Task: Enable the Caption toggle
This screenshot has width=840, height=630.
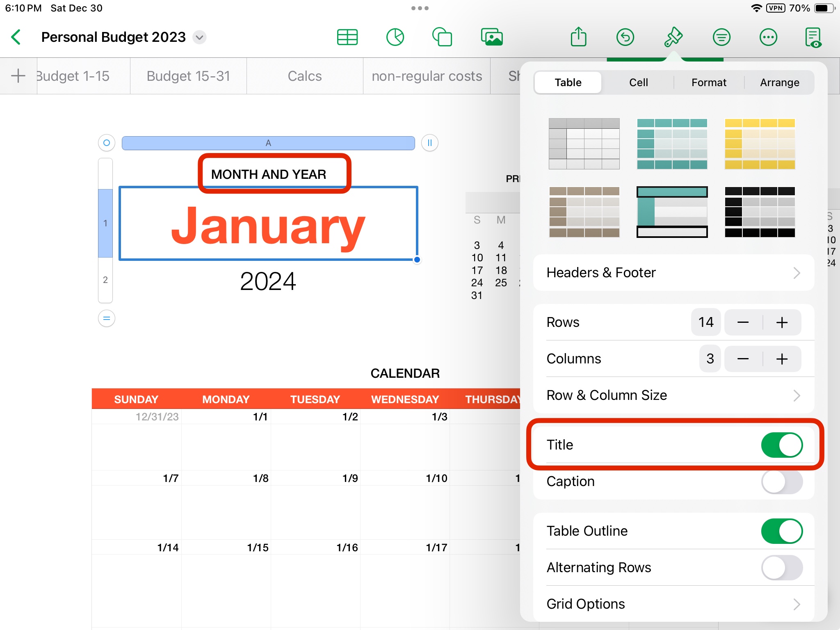Action: click(781, 482)
